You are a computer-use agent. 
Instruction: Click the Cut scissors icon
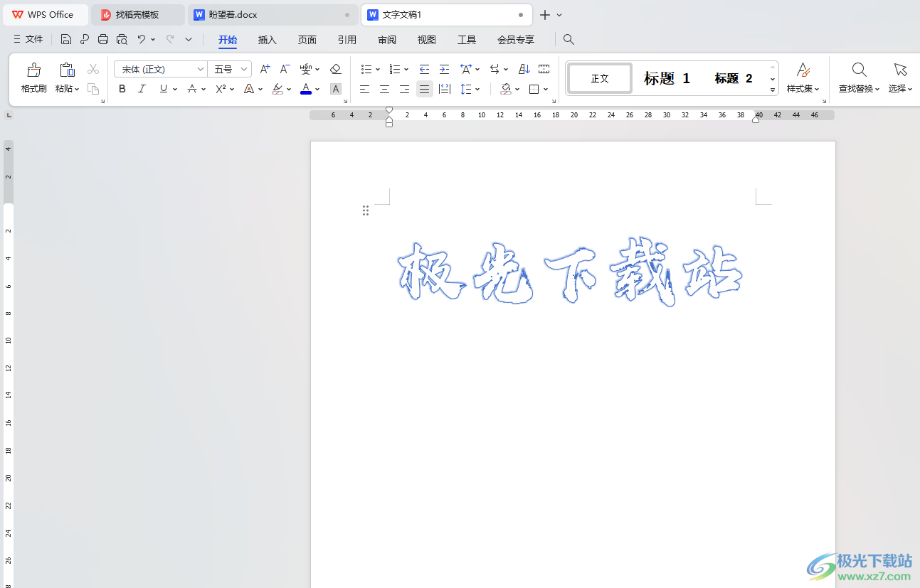pos(93,69)
